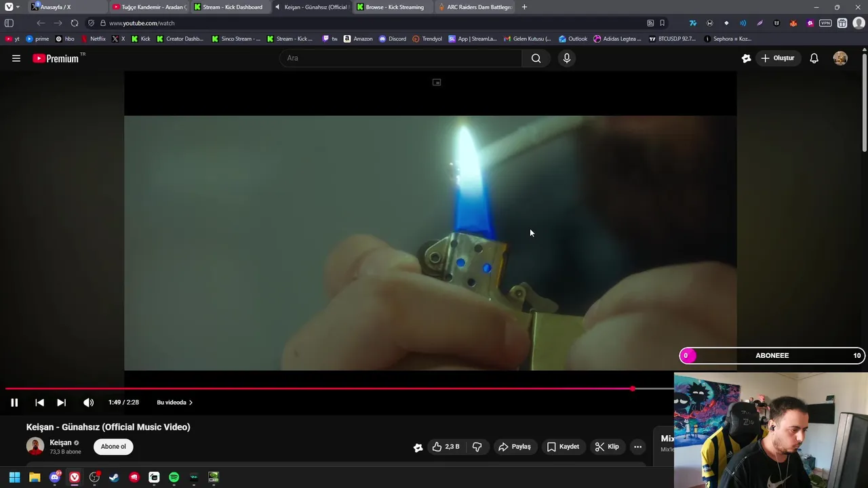The height and width of the screenshot is (488, 868).
Task: Open the browser profile avatar in toolbar
Action: 859,23
